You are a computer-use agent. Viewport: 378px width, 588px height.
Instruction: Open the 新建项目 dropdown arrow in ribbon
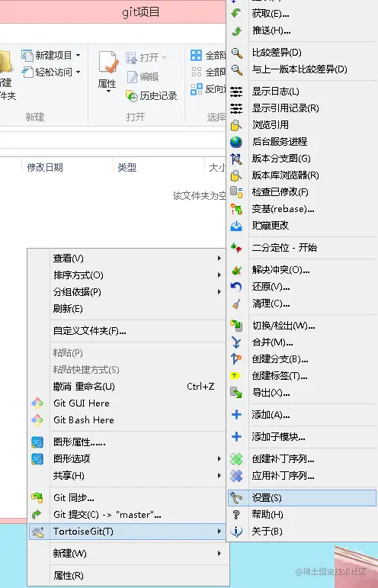tap(78, 56)
